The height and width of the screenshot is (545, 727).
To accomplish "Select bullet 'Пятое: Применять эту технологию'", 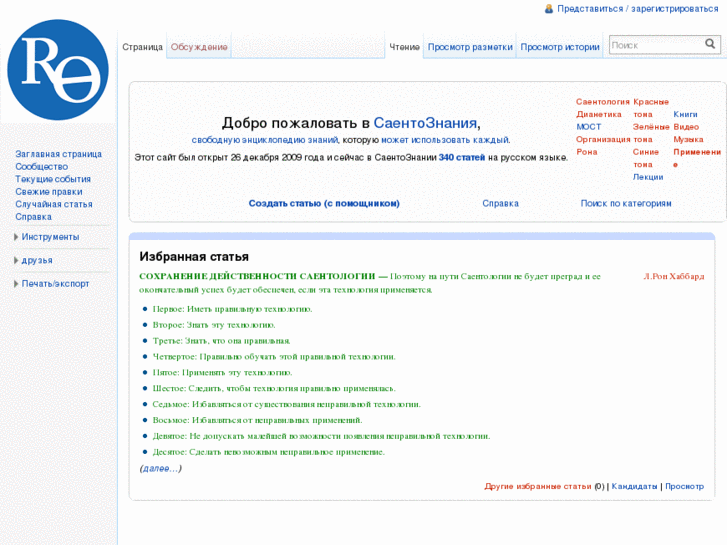I will (223, 372).
